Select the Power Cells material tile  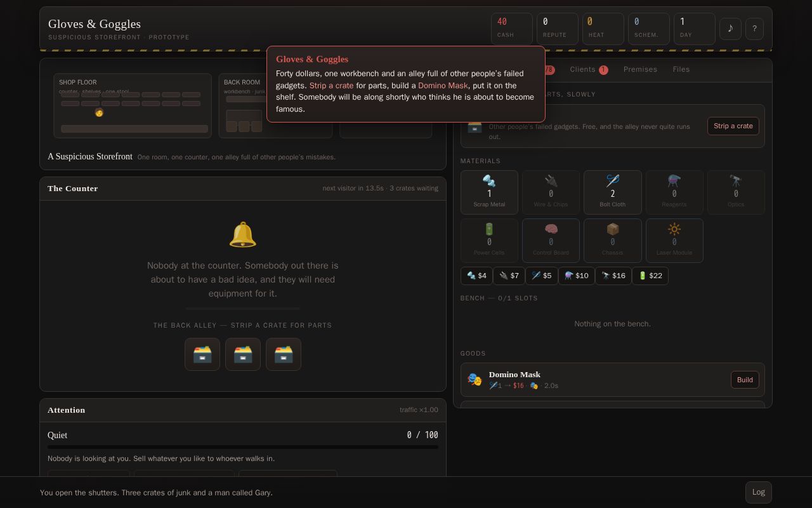point(489,241)
